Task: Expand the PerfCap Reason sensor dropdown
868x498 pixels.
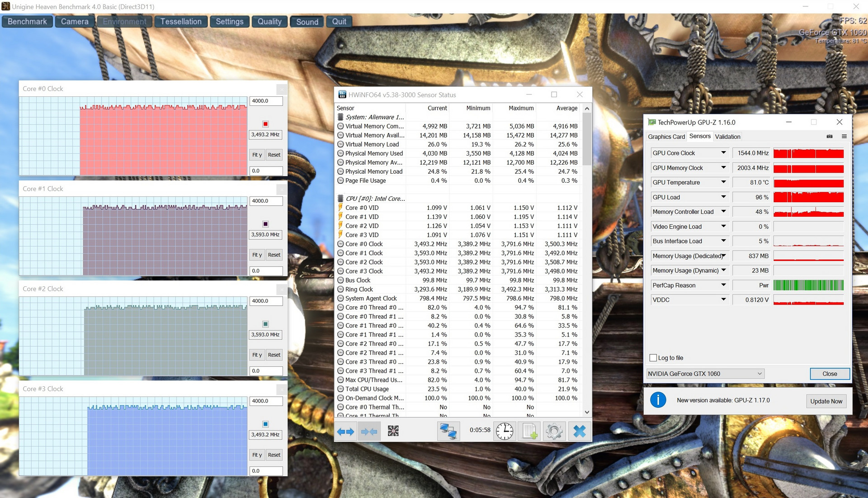Action: [723, 285]
